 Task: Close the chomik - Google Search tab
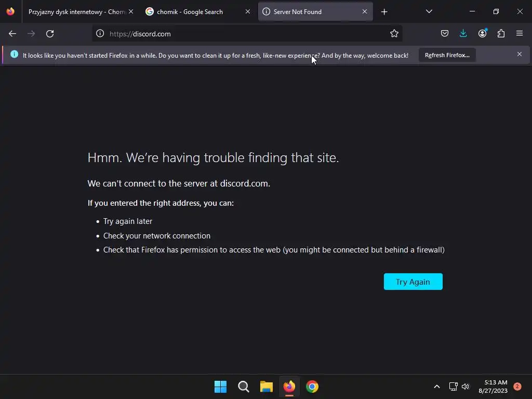click(248, 11)
